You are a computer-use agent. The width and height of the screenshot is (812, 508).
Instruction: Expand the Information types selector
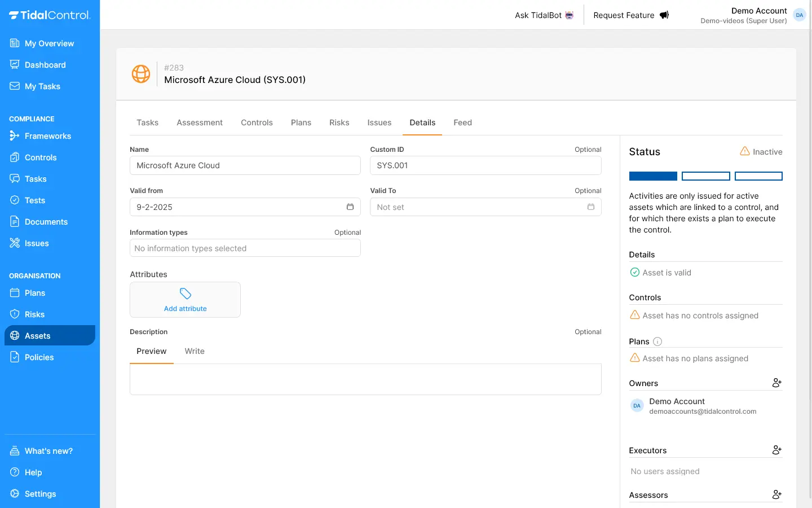pyautogui.click(x=245, y=248)
